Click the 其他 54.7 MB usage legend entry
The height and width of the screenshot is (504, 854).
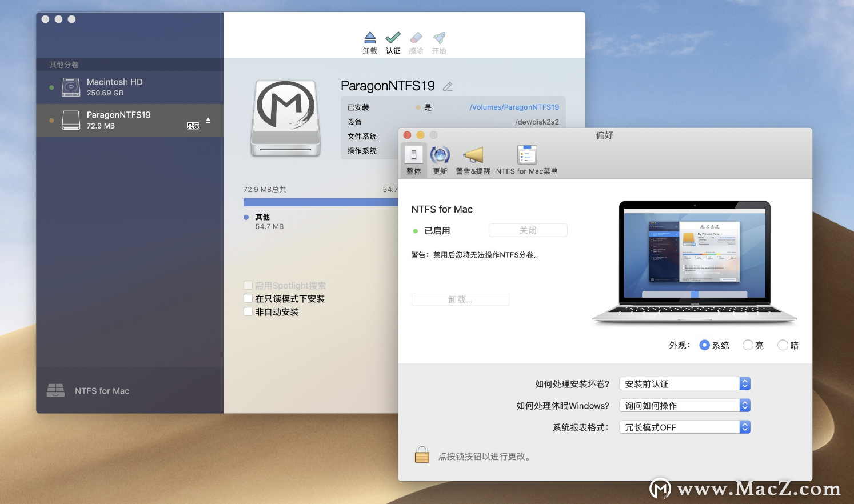264,222
